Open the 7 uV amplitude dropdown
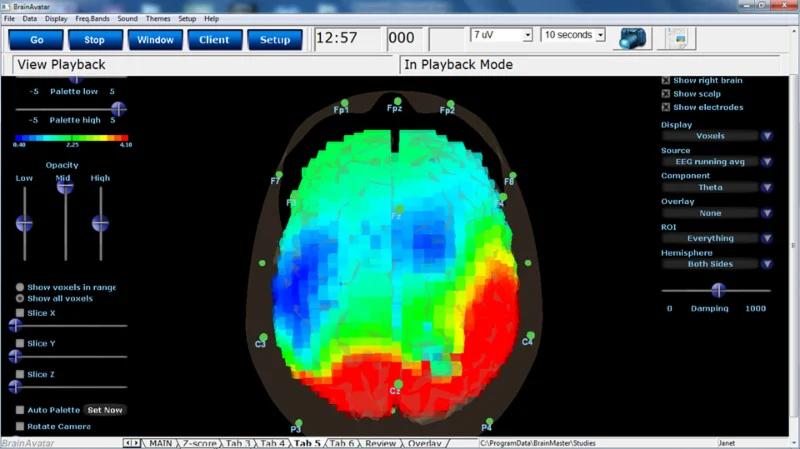Image resolution: width=800 pixels, height=449 pixels. click(501, 35)
